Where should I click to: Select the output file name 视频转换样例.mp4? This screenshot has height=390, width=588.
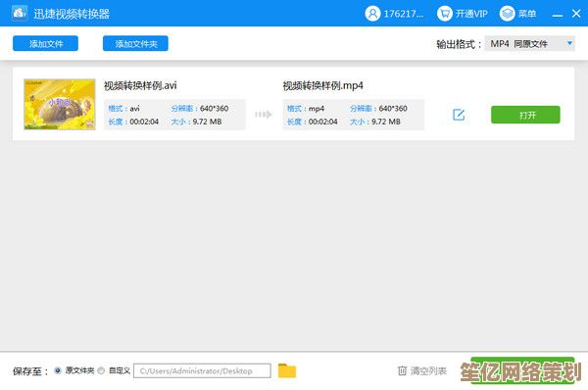point(322,85)
